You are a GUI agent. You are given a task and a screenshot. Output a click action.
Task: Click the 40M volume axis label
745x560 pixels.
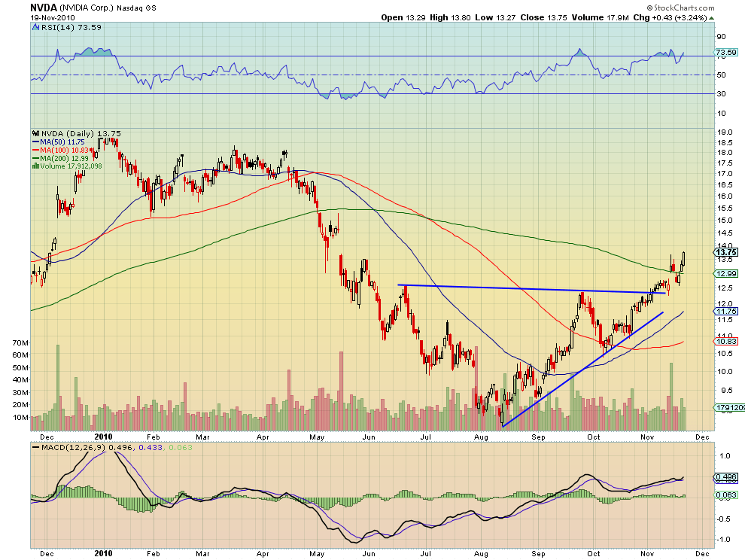20,380
